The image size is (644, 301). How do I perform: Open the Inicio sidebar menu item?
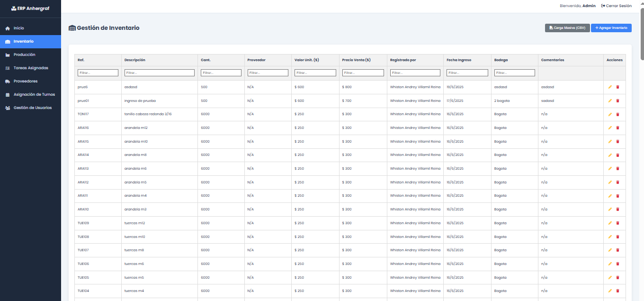pos(19,28)
